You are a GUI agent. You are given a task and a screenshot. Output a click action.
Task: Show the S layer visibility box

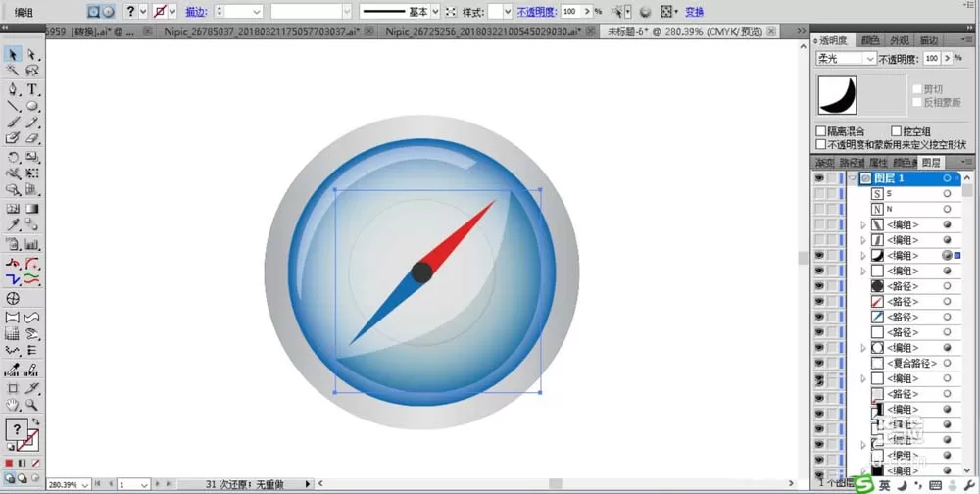coord(818,194)
